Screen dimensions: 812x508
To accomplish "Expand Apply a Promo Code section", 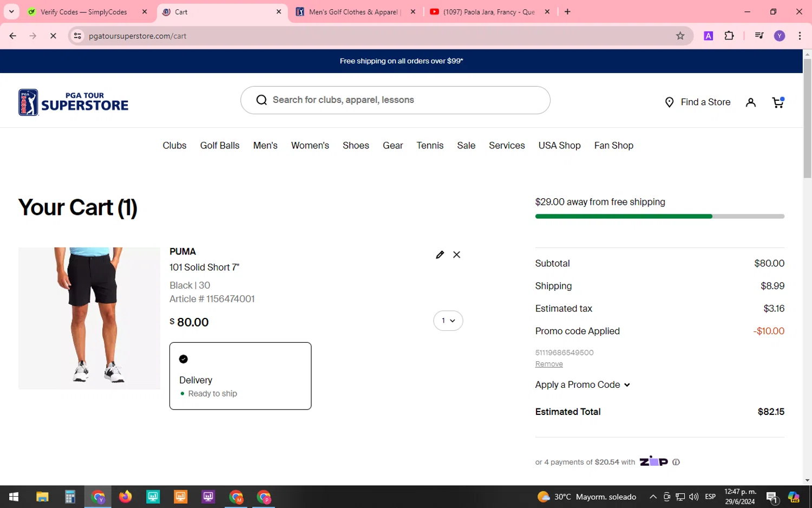I will coord(582,385).
